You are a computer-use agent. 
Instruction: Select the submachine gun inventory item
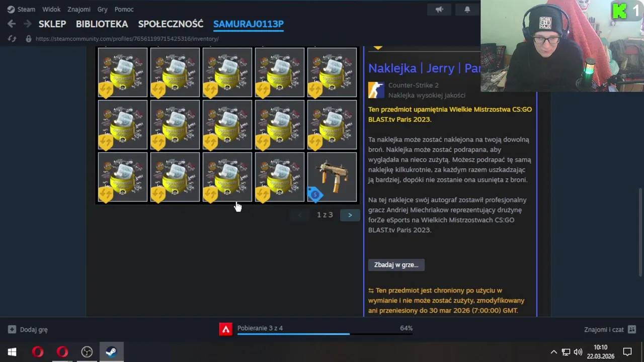coord(332,177)
